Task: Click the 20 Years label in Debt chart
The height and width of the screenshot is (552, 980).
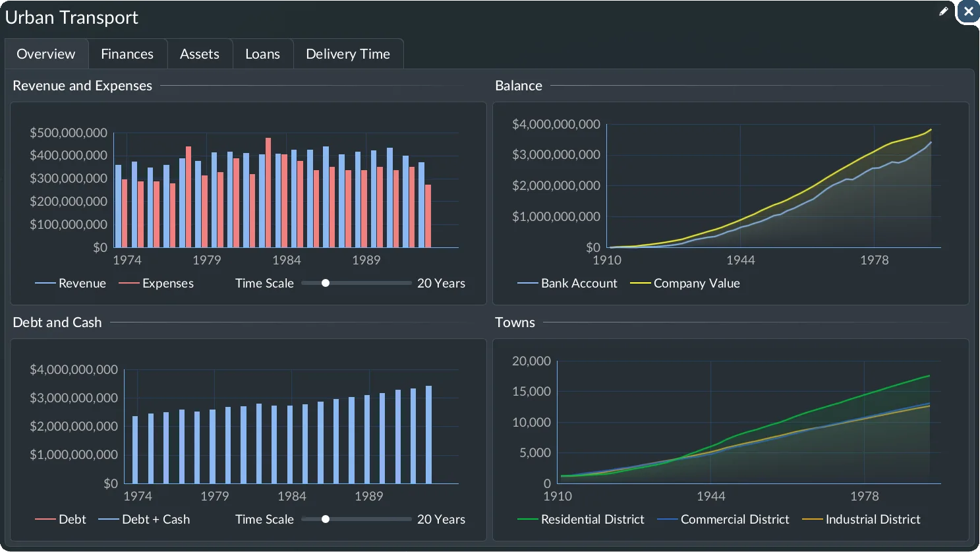Action: (441, 519)
